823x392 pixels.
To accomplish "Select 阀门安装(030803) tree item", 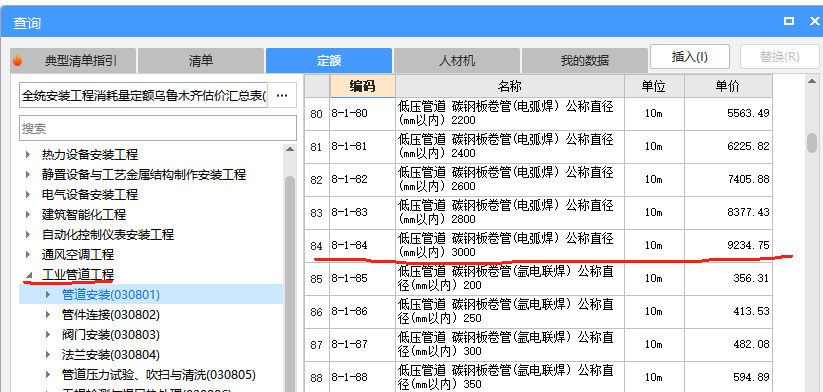I will [110, 335].
